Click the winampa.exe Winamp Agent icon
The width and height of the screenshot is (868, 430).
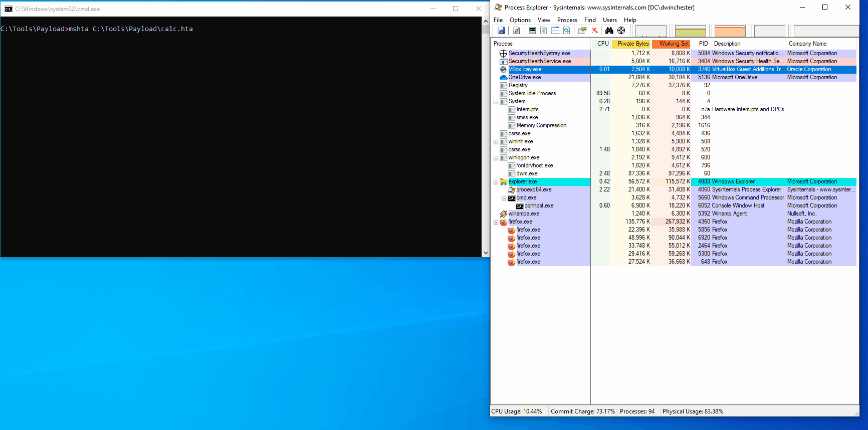504,213
